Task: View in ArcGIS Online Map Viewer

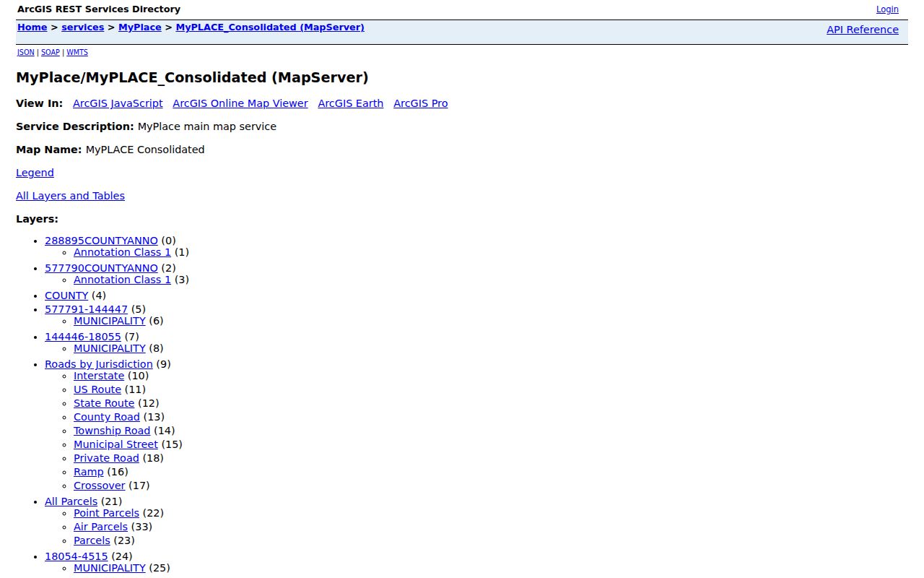Action: [240, 103]
